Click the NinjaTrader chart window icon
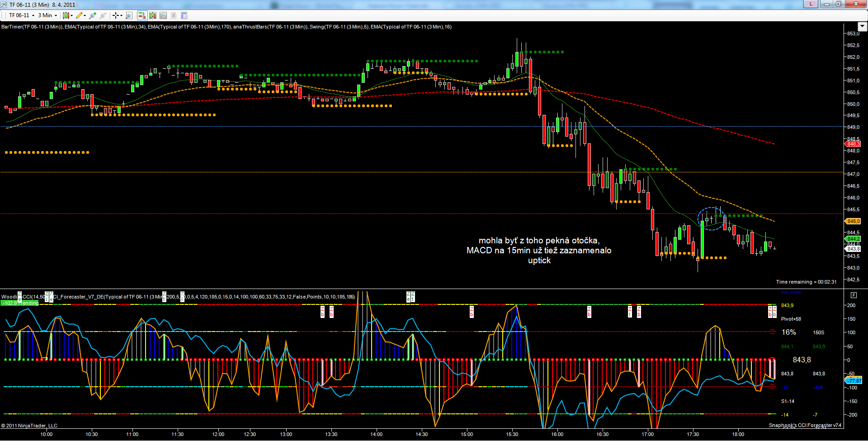 pos(4,5)
